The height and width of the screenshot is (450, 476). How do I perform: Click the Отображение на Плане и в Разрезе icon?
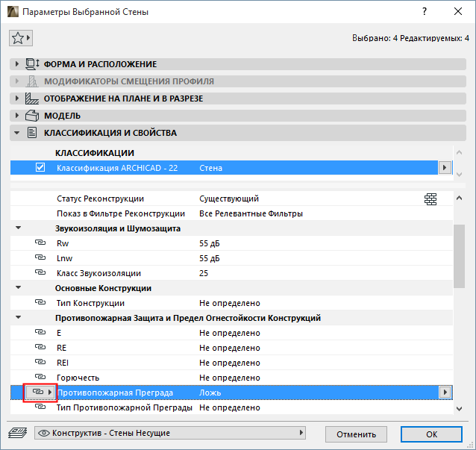click(32, 99)
